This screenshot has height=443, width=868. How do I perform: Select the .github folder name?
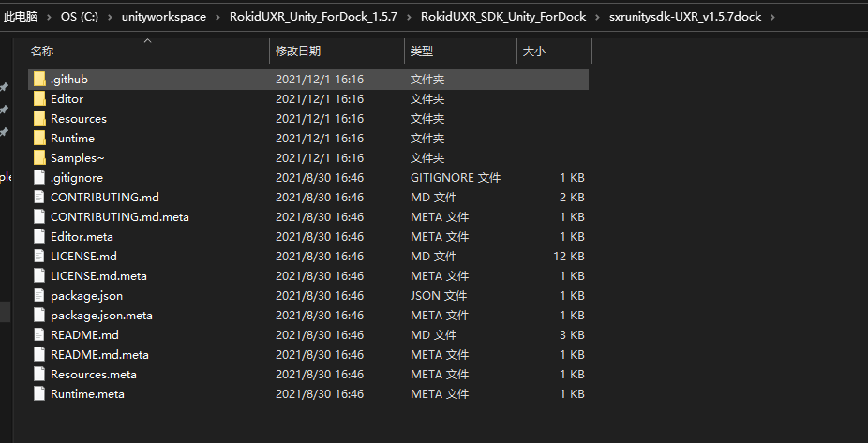pos(69,79)
